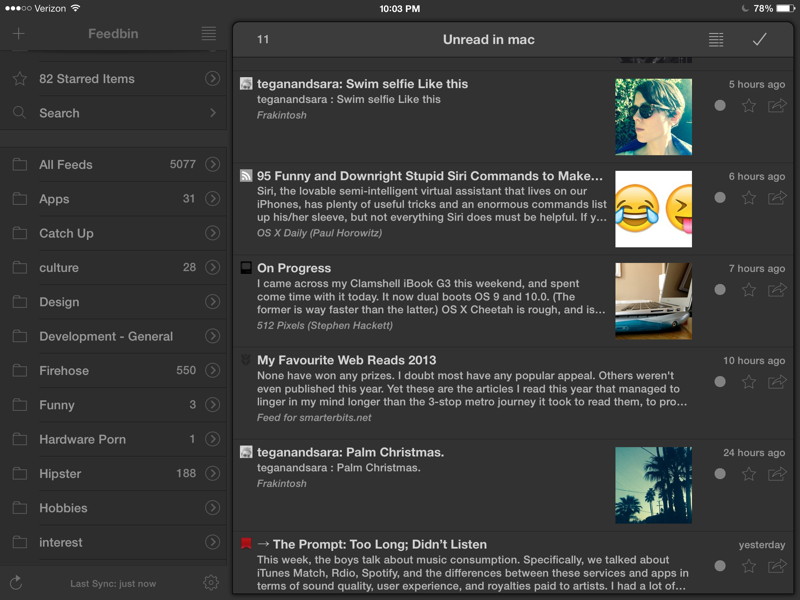The height and width of the screenshot is (600, 800).
Task: Open article list view options in Unread header
Action: point(716,39)
